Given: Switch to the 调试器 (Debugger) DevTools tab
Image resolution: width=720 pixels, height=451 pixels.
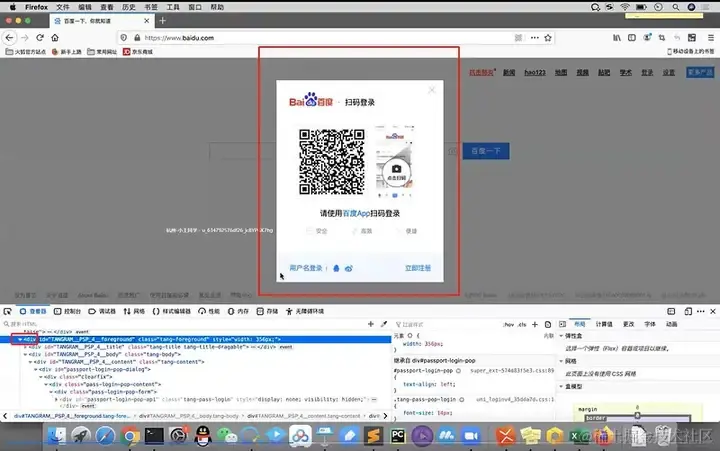Looking at the screenshot, I should (x=102, y=311).
